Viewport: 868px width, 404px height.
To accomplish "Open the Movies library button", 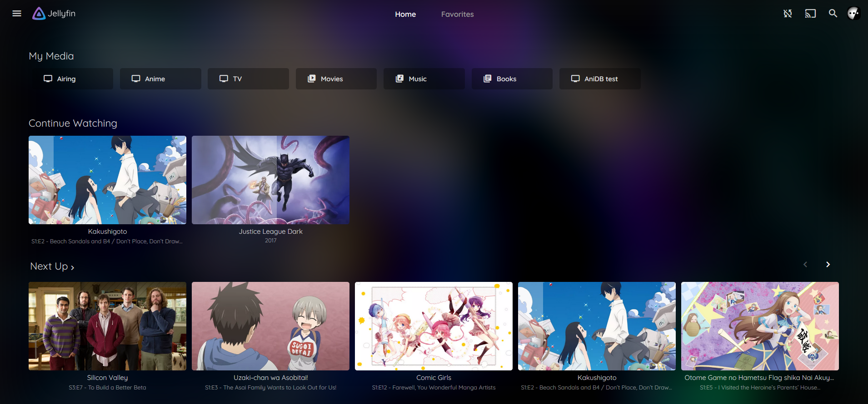I will point(336,79).
